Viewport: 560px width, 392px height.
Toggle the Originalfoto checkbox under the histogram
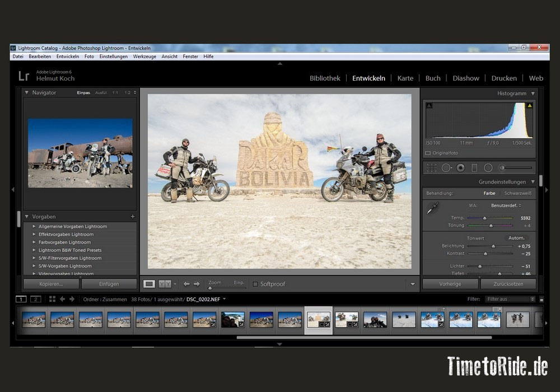428,153
